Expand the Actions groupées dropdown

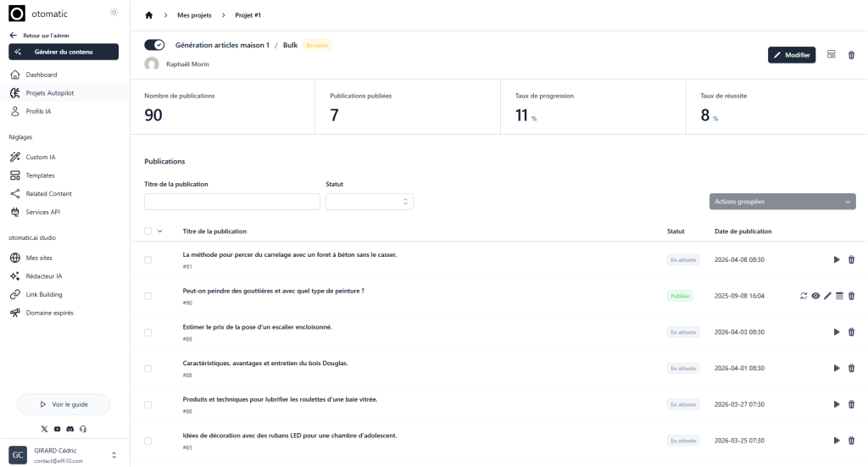click(x=782, y=202)
